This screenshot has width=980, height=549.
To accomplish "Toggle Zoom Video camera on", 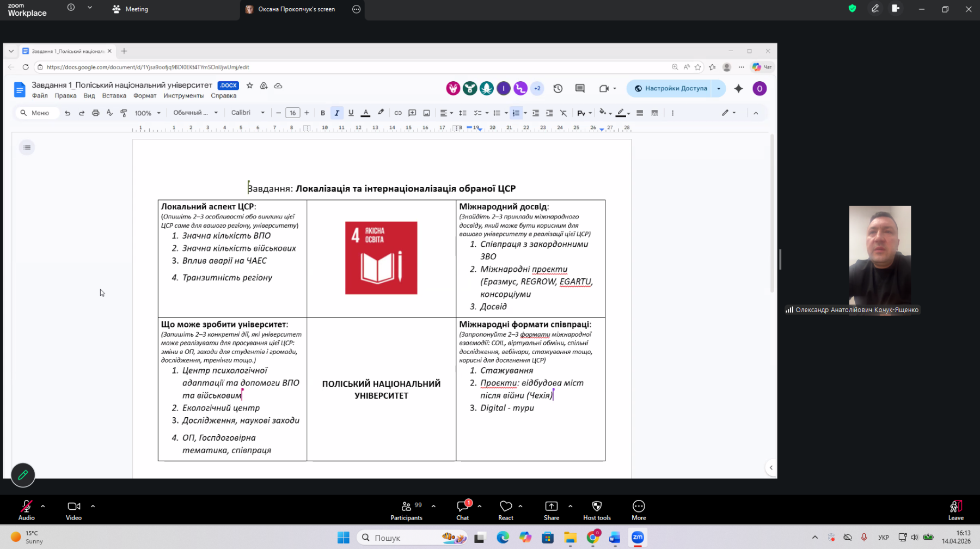I will point(73,510).
